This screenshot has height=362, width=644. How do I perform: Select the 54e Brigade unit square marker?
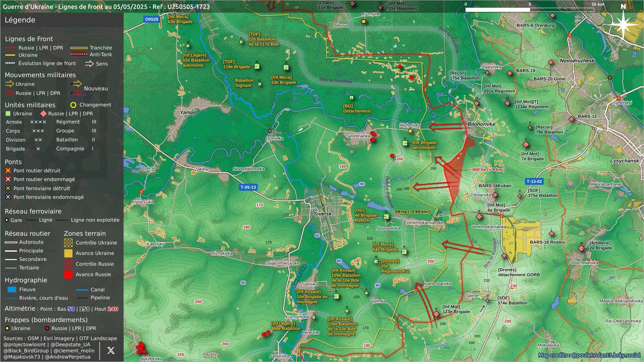[x=404, y=251]
